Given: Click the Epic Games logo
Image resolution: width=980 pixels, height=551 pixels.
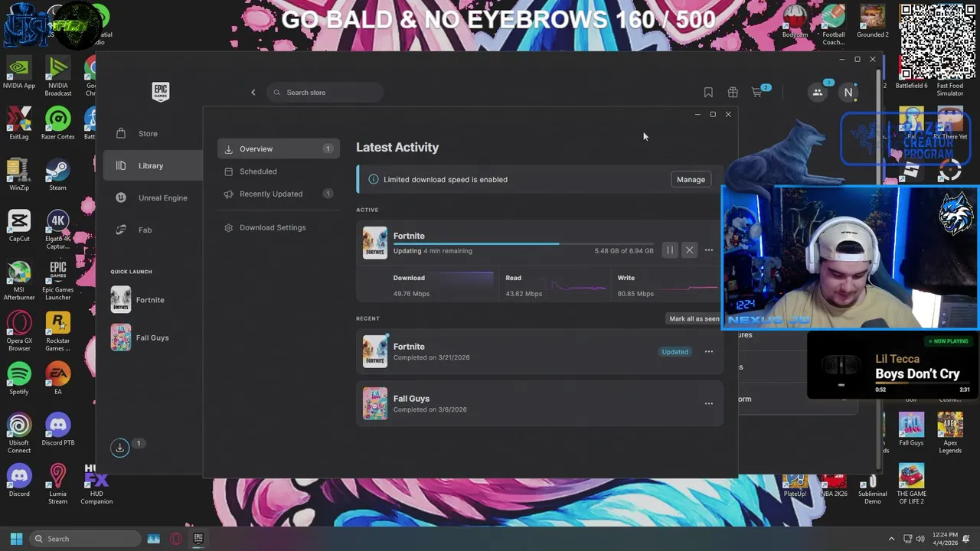Looking at the screenshot, I should [160, 92].
